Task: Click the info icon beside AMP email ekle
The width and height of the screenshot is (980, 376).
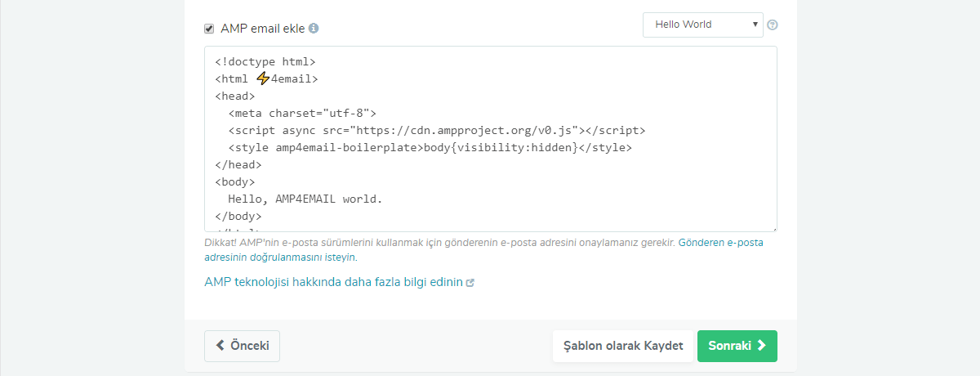Action: [x=314, y=28]
